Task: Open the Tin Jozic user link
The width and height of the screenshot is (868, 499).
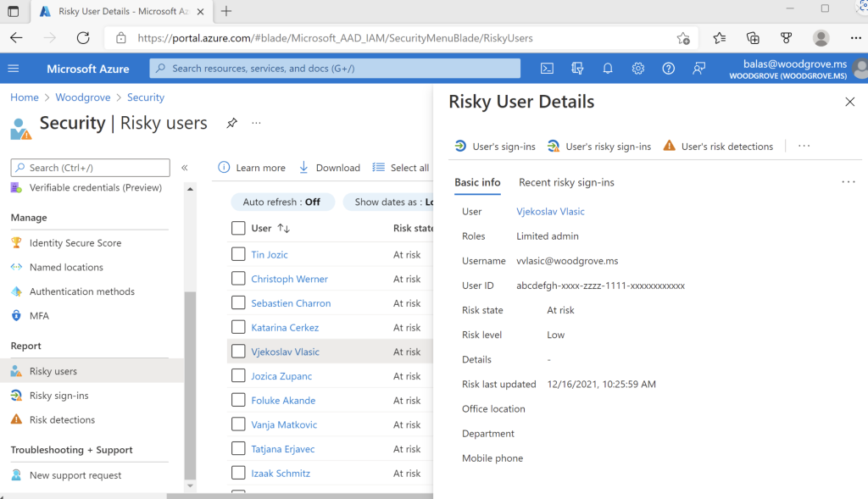Action: pos(270,254)
